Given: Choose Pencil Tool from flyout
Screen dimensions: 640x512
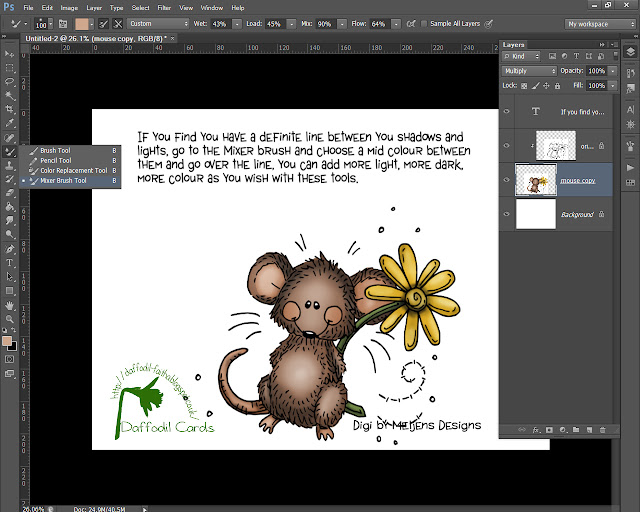Looking at the screenshot, I should [x=70, y=160].
